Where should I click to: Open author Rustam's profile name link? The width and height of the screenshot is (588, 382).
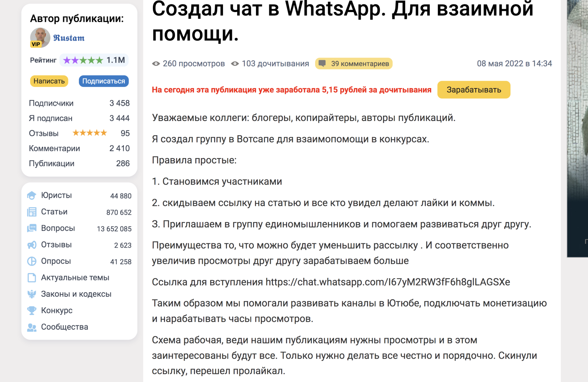point(69,38)
